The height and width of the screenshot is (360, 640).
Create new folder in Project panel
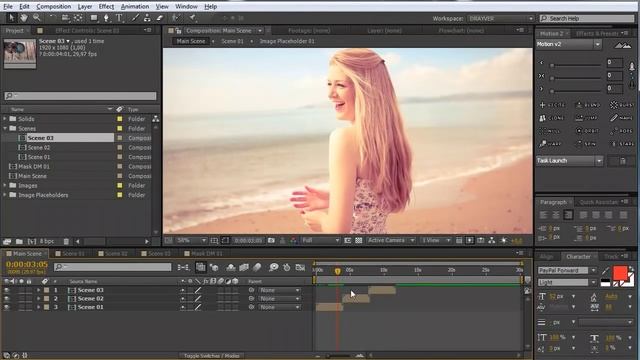point(19,242)
